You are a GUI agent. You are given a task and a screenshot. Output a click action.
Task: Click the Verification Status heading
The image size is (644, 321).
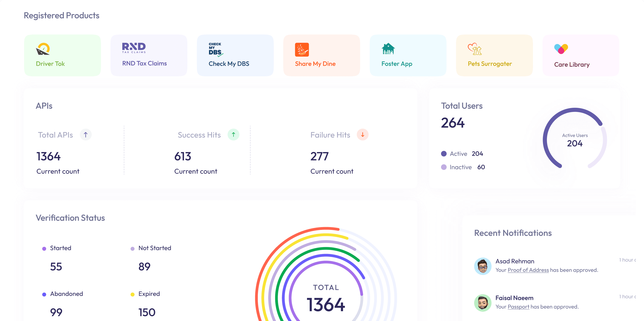coord(70,218)
